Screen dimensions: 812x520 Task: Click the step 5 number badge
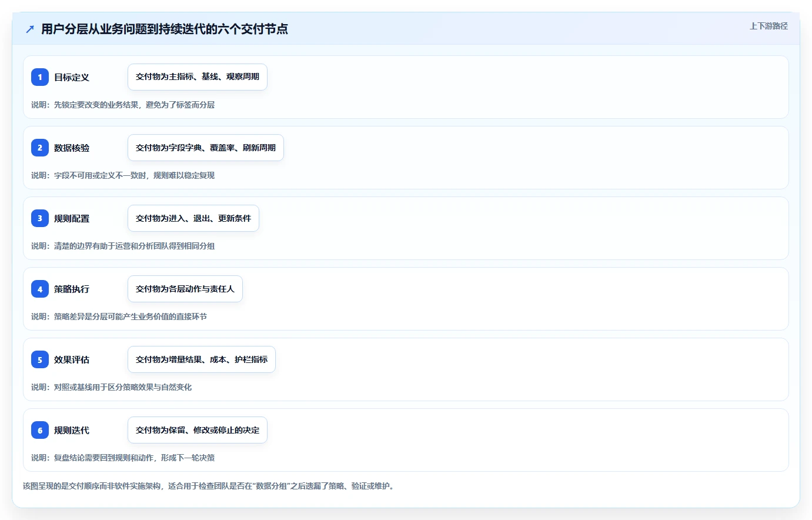(40, 359)
